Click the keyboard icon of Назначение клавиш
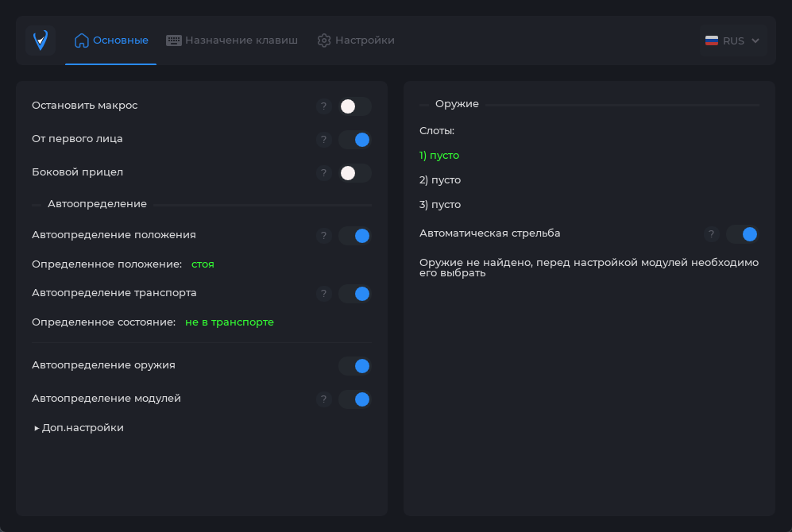 [x=174, y=40]
